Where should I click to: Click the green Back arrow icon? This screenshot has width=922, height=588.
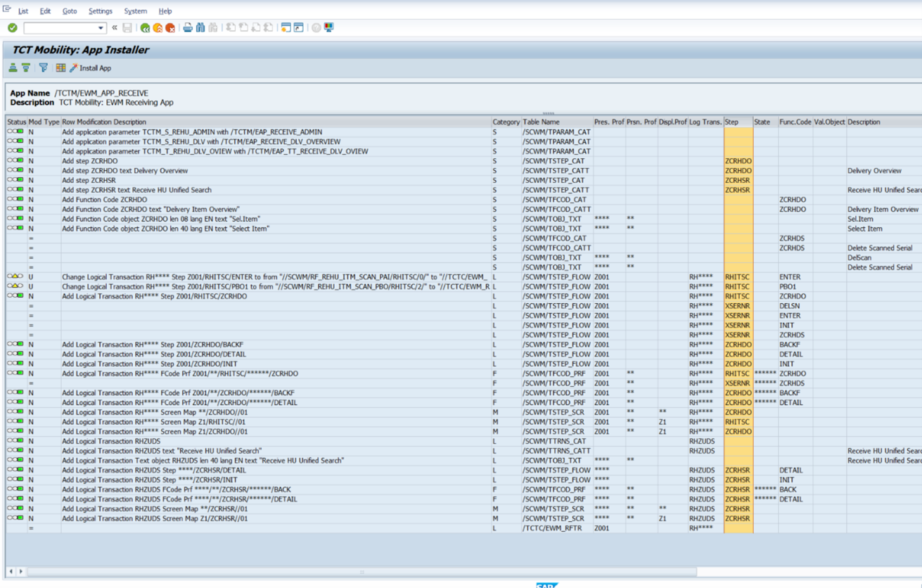[x=145, y=28]
